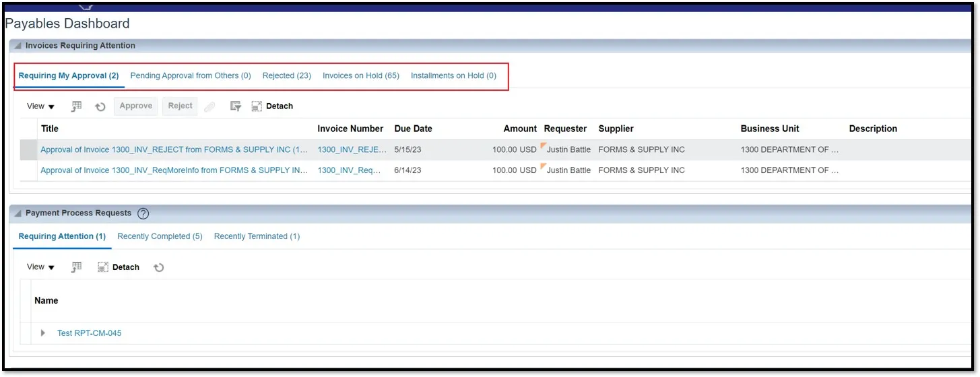The image size is (980, 377).
Task: Open the View menu in invoices toolbar
Action: tap(40, 106)
